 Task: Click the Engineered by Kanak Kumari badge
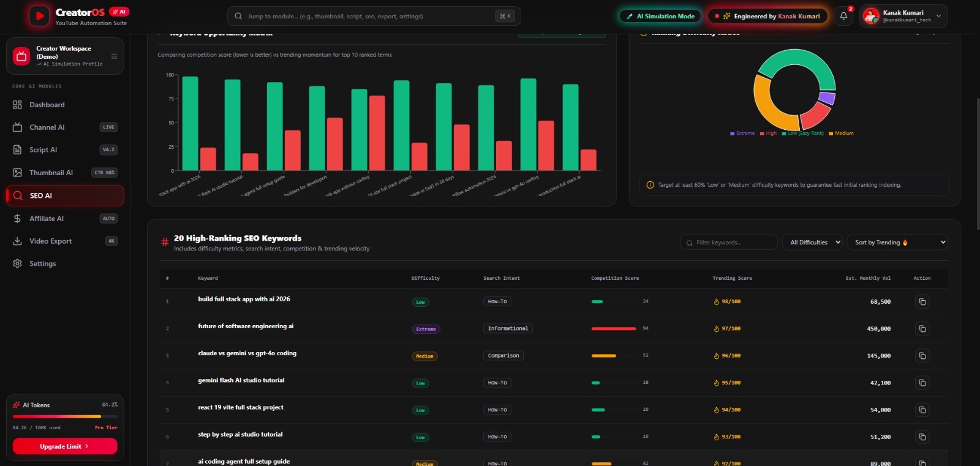(x=767, y=17)
